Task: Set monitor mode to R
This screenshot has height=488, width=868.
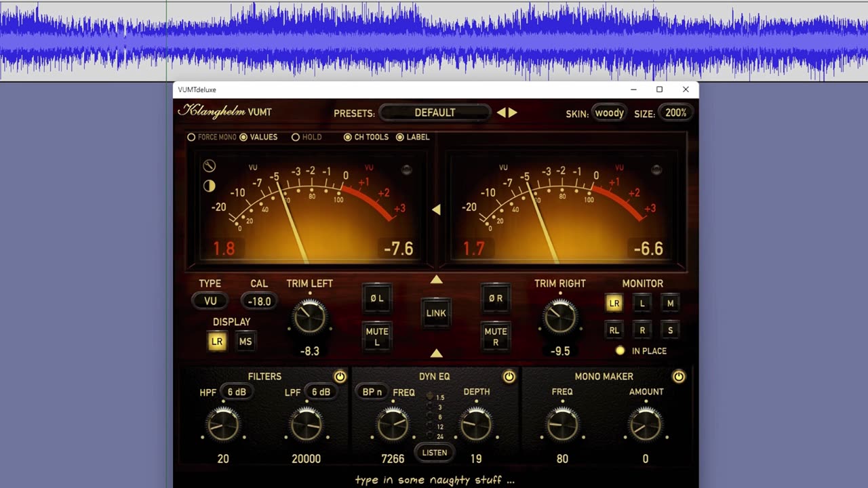Action: click(642, 330)
